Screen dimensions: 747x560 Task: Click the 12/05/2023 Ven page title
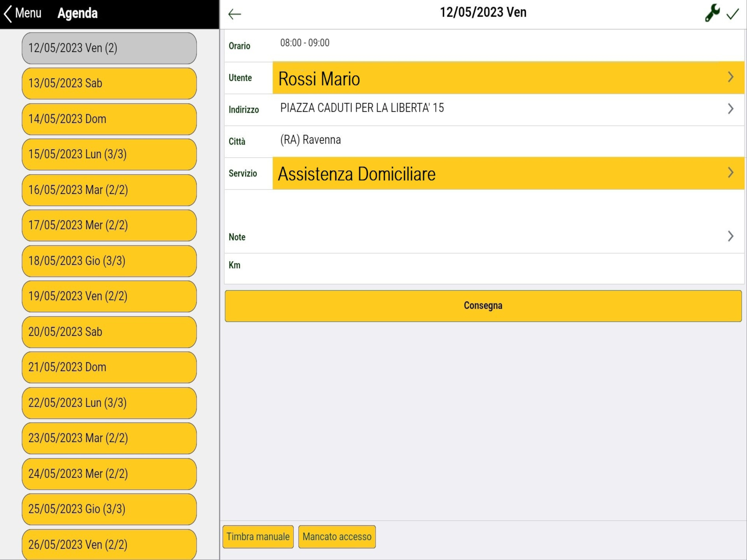[483, 13]
